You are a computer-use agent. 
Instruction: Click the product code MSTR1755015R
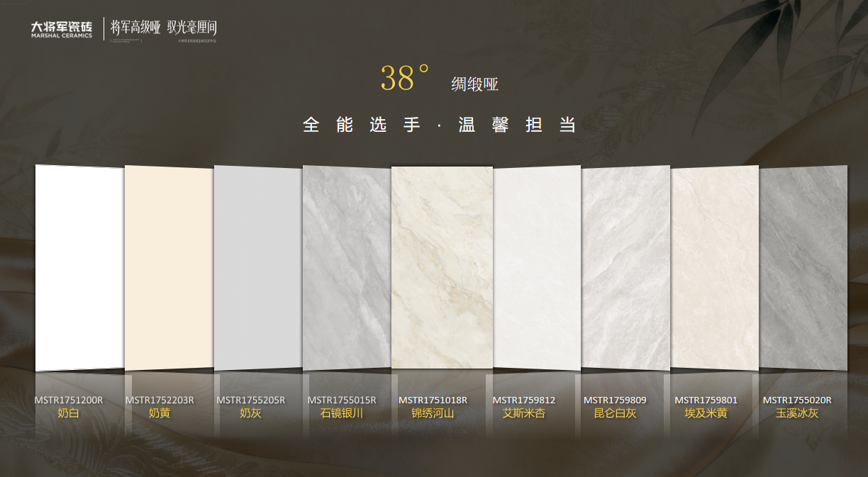click(x=342, y=400)
